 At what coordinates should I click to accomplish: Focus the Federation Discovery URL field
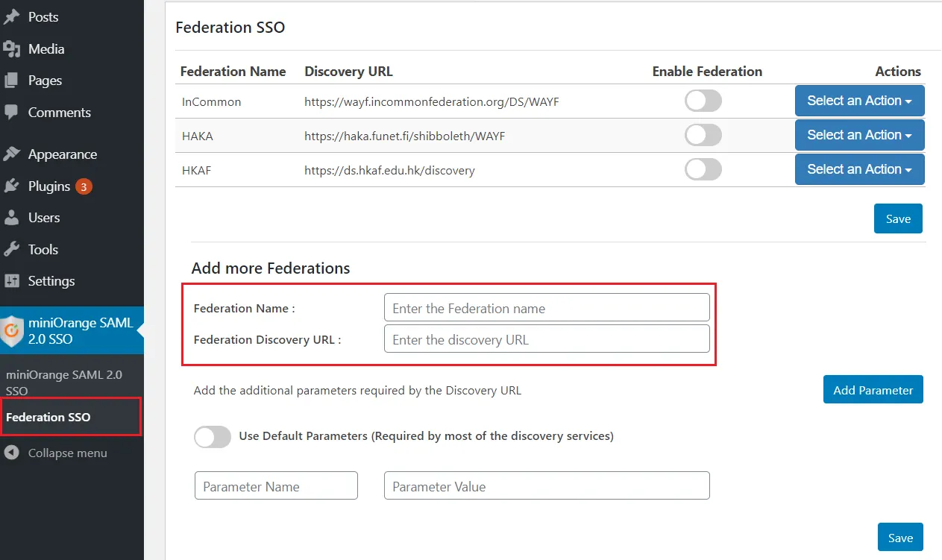[547, 339]
